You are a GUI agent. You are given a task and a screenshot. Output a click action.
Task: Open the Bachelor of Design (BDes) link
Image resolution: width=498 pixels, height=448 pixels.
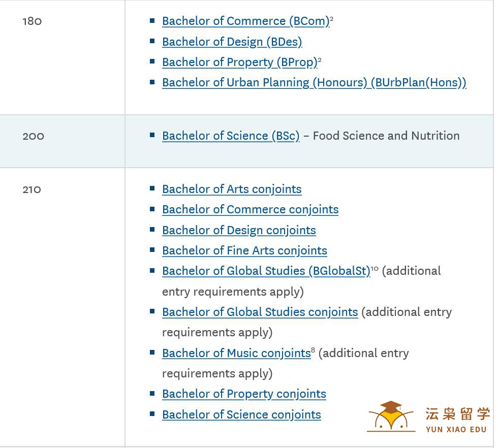[232, 42]
